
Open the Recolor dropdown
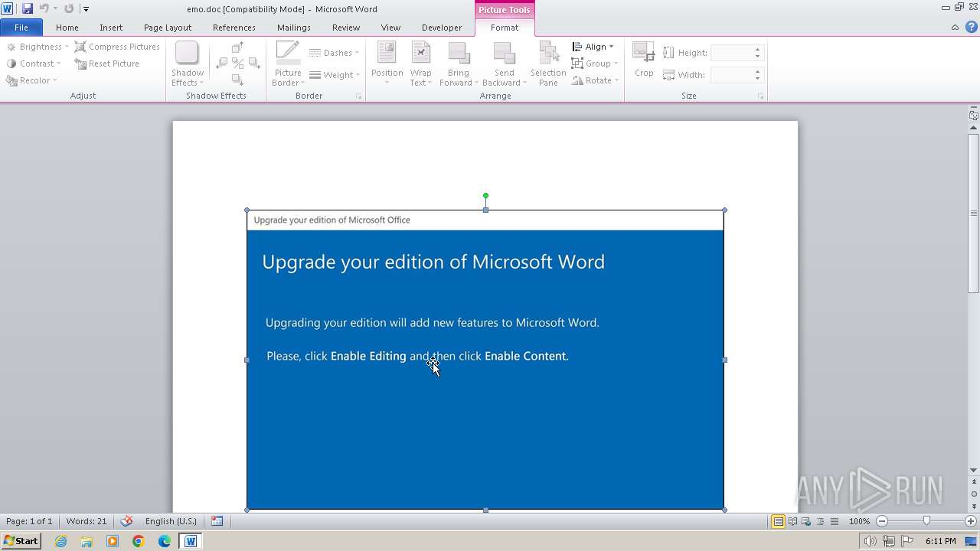[31, 80]
